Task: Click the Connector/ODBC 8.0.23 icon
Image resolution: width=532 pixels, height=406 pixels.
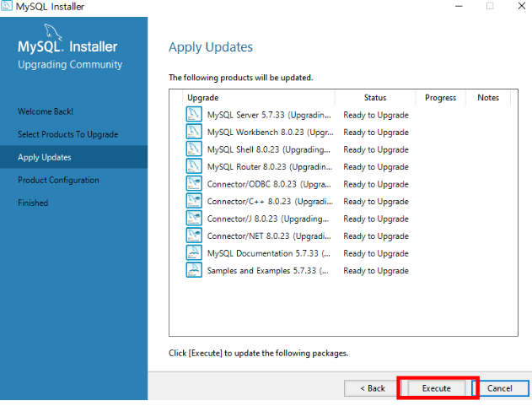Action: click(x=194, y=184)
